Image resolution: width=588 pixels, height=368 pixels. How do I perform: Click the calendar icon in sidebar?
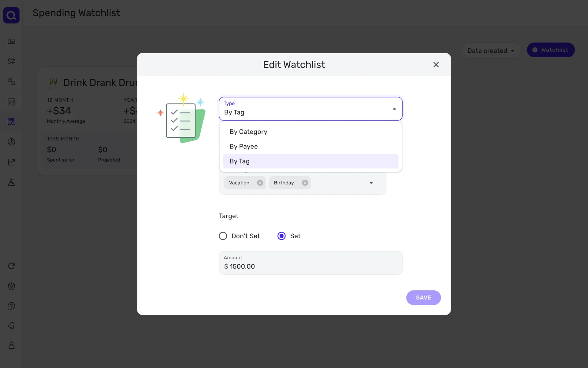(11, 102)
